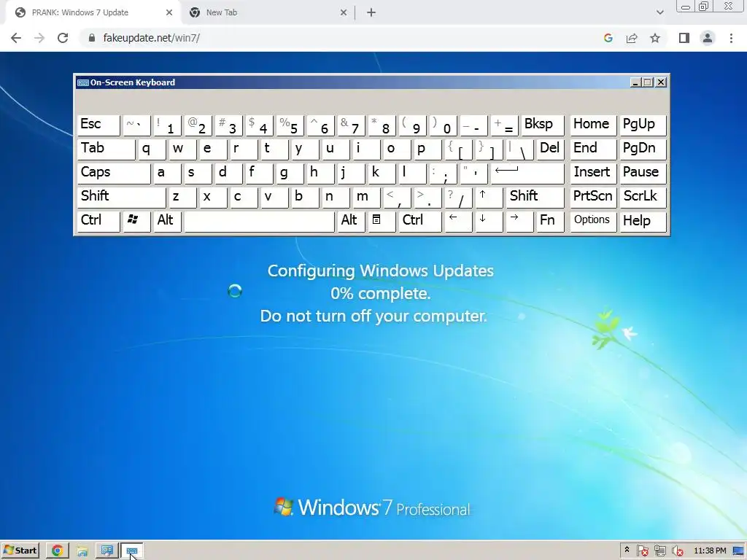Close the PRANK: Windows 7 Update tab
Viewport: 747px width, 560px height.
point(169,13)
